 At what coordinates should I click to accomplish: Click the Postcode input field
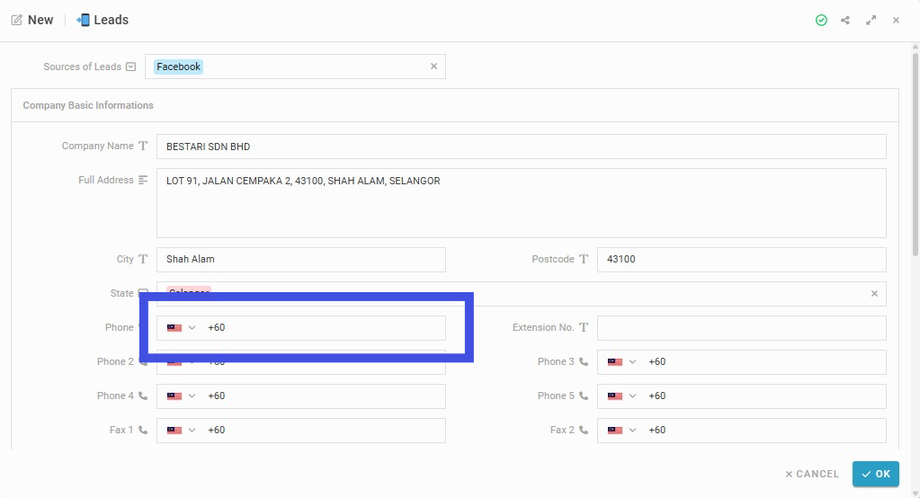point(741,259)
